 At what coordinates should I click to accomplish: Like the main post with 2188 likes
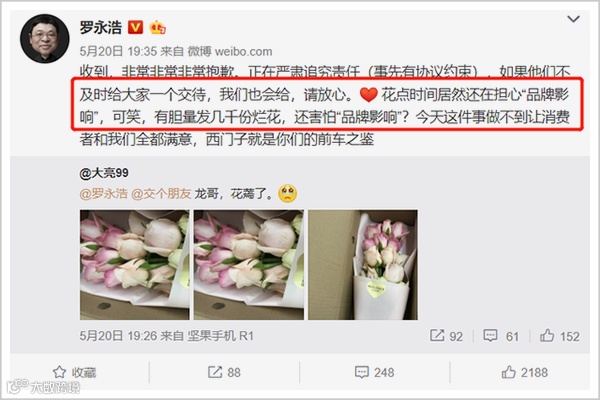coord(525,372)
